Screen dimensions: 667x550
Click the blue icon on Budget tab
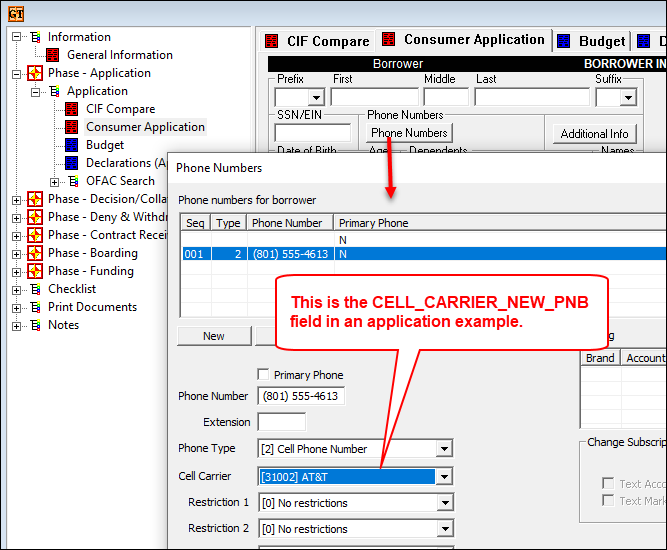564,41
